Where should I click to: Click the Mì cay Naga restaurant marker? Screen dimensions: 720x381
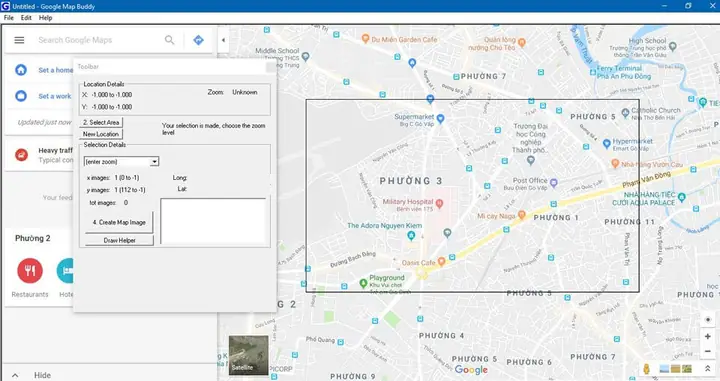[522, 215]
